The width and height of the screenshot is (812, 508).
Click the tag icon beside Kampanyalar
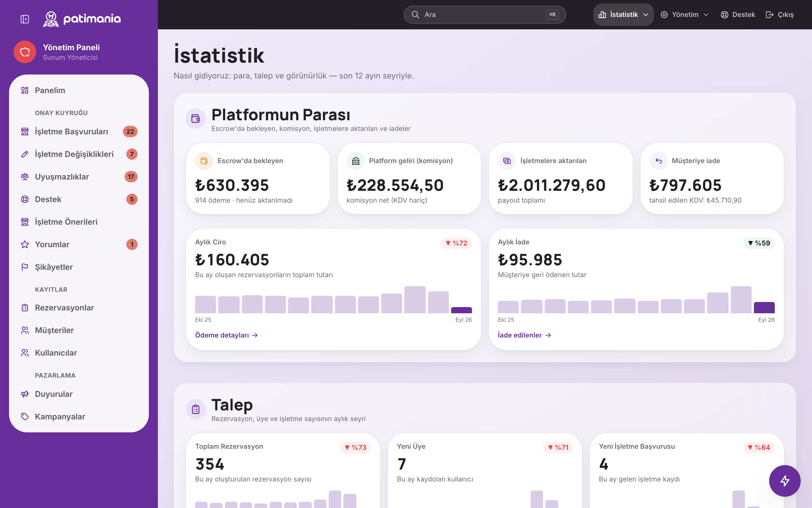pyautogui.click(x=25, y=417)
